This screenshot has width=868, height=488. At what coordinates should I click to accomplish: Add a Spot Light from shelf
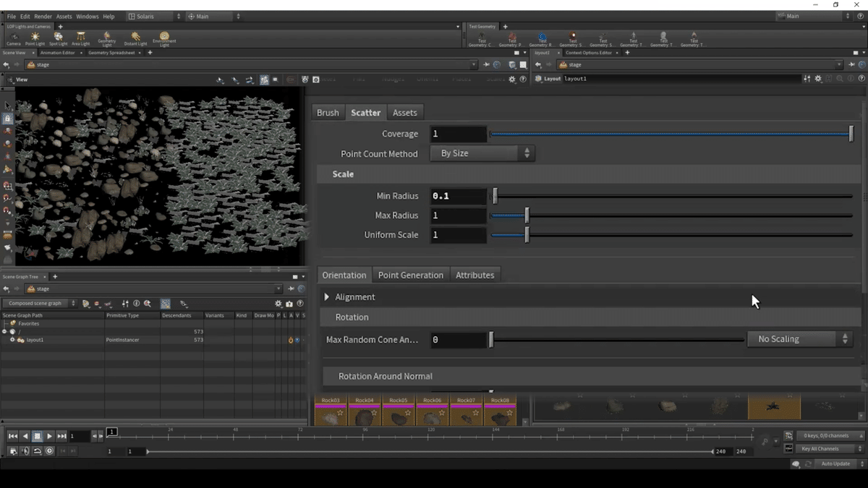[x=58, y=38]
